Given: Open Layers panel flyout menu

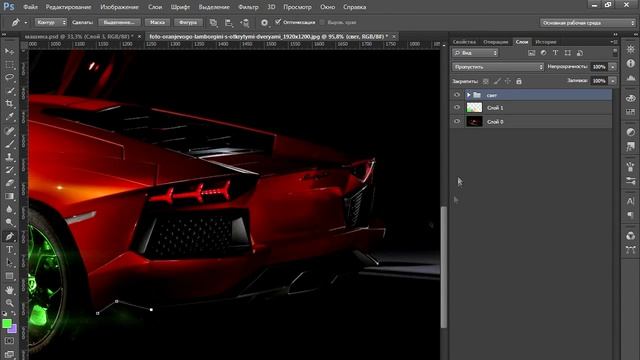Looking at the screenshot, I should coord(613,42).
